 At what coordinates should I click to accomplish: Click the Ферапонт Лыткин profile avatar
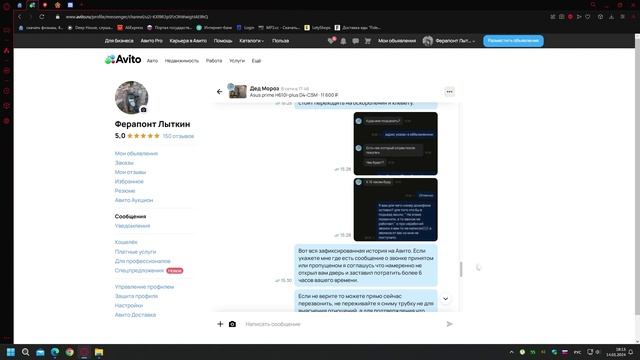[x=131, y=97]
